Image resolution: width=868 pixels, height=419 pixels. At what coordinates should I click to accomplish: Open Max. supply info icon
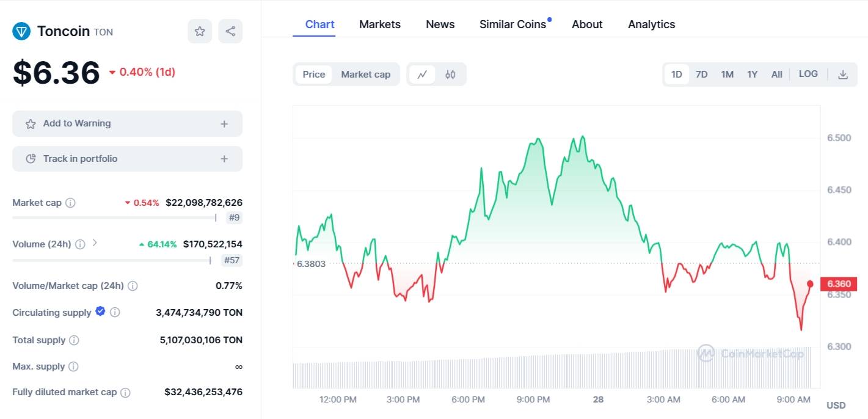tap(73, 366)
